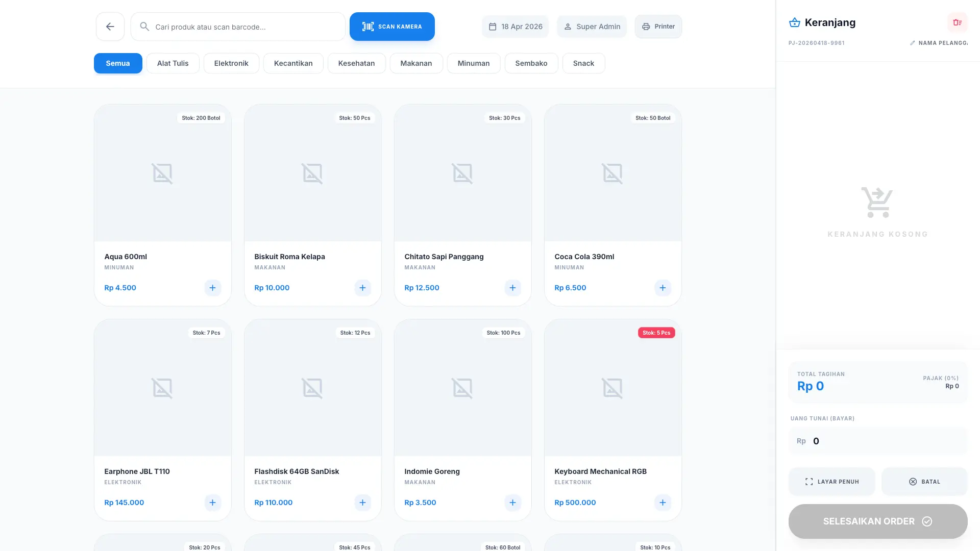Click the 18 Apr 2026 date button
The image size is (980, 551).
[x=516, y=27]
